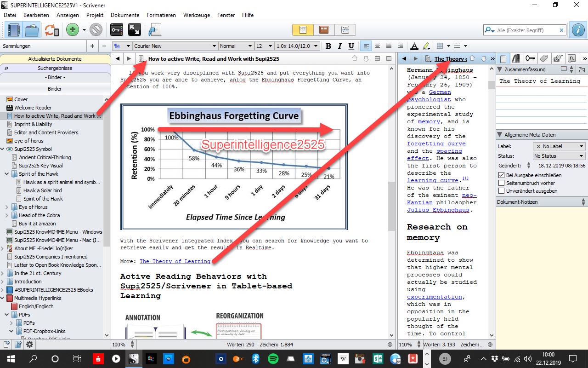Click the 'forgetting curve' hyperlink
This screenshot has height=368, width=588.
coord(430,144)
